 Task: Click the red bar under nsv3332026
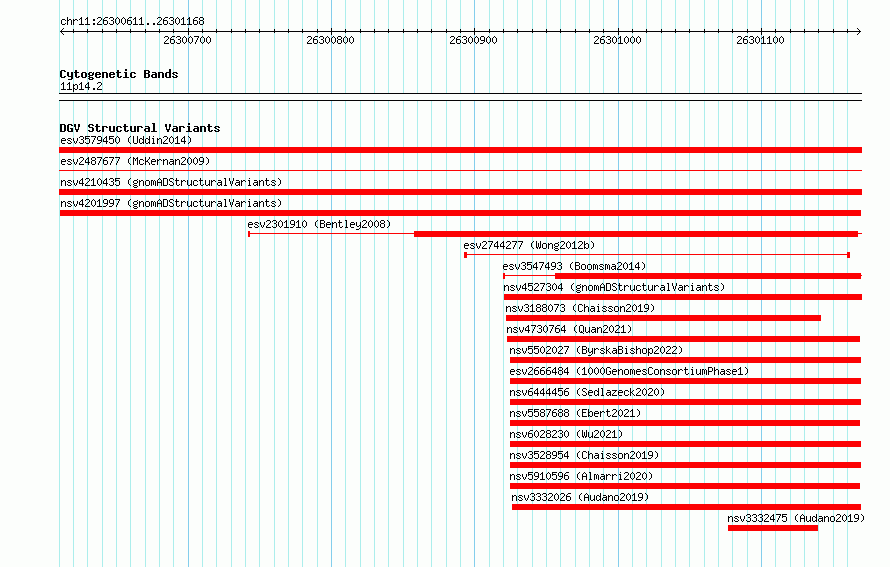click(687, 507)
